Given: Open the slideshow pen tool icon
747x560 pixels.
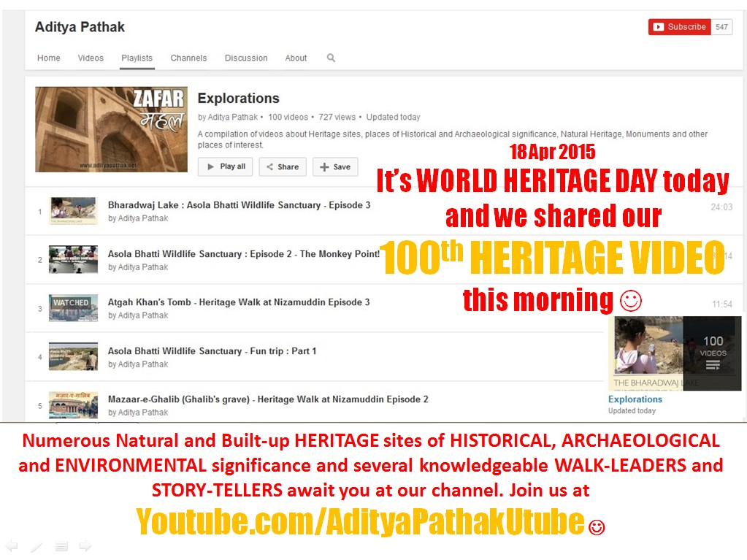Looking at the screenshot, I should [x=37, y=546].
